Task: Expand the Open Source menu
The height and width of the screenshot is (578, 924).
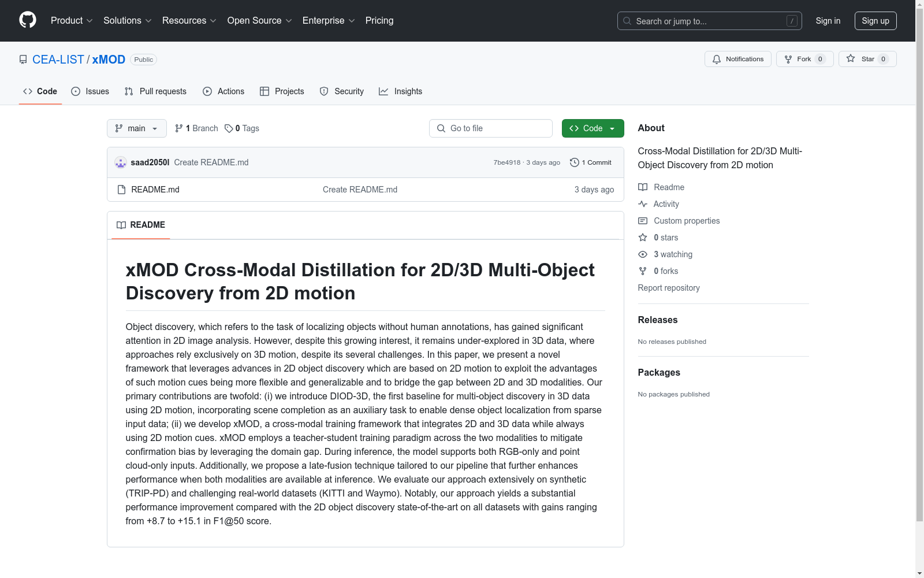Action: pos(260,21)
